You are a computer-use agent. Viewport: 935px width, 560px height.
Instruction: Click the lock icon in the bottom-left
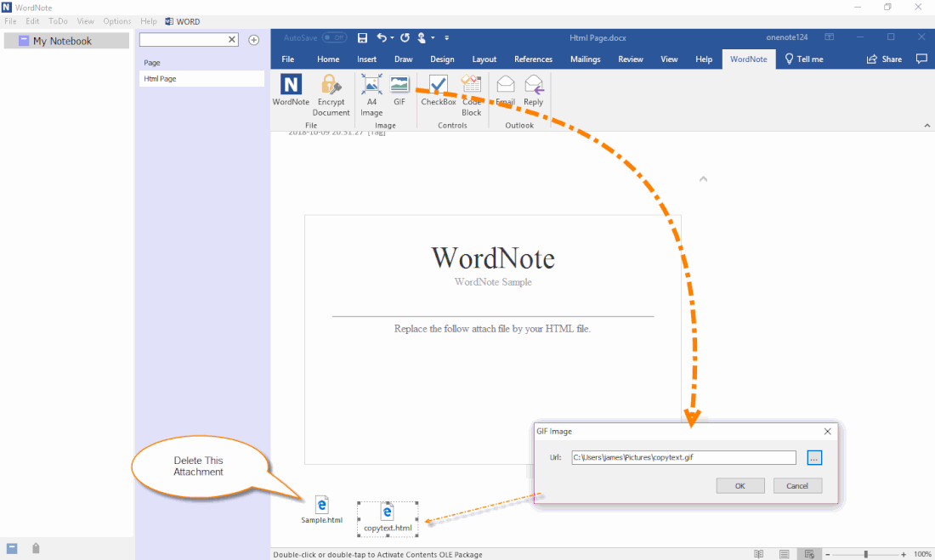click(x=36, y=548)
